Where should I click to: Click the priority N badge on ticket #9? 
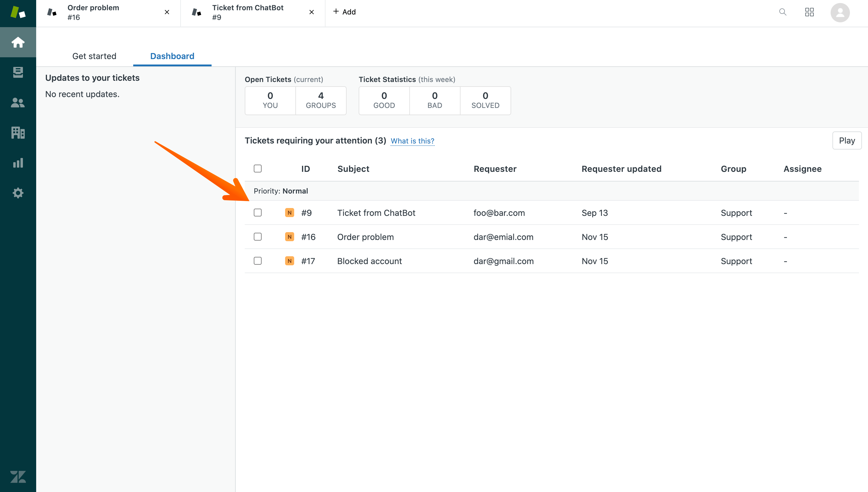coord(289,213)
